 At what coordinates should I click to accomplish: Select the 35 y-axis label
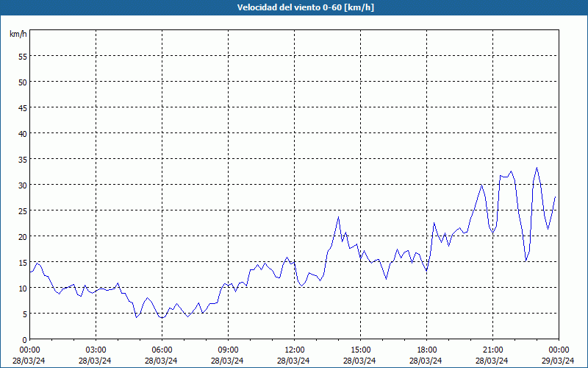pos(23,159)
